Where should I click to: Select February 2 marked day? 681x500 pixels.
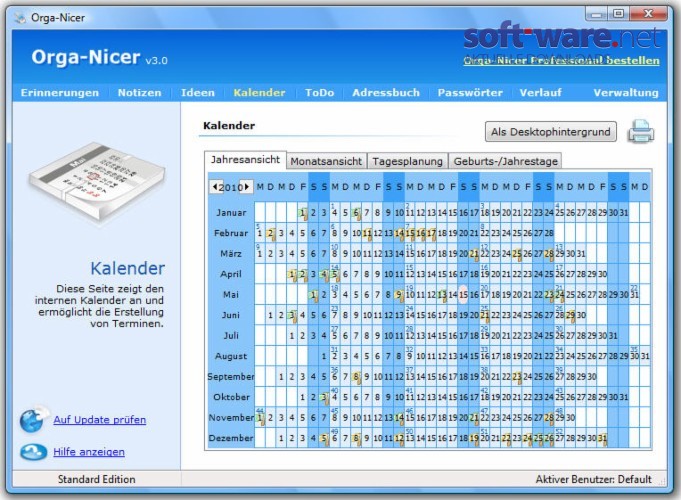(x=271, y=233)
